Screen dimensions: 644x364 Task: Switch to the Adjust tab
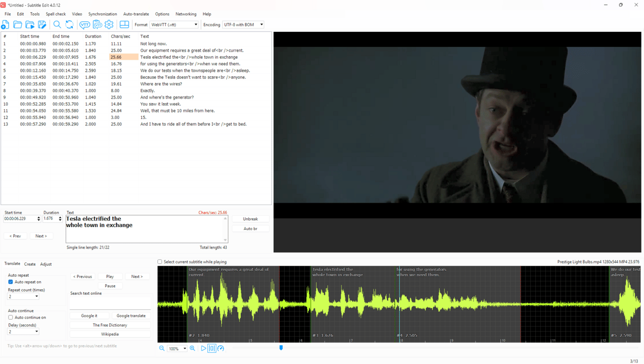pos(46,264)
